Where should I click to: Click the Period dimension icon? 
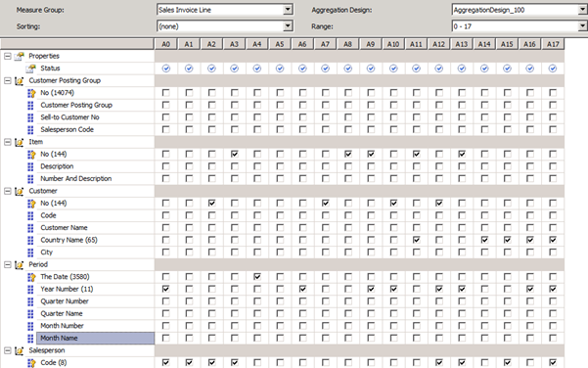20,265
